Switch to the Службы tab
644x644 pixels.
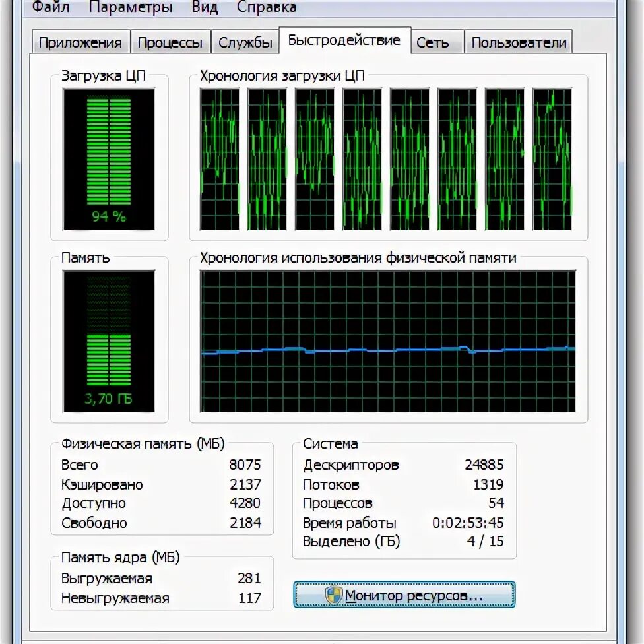(245, 42)
